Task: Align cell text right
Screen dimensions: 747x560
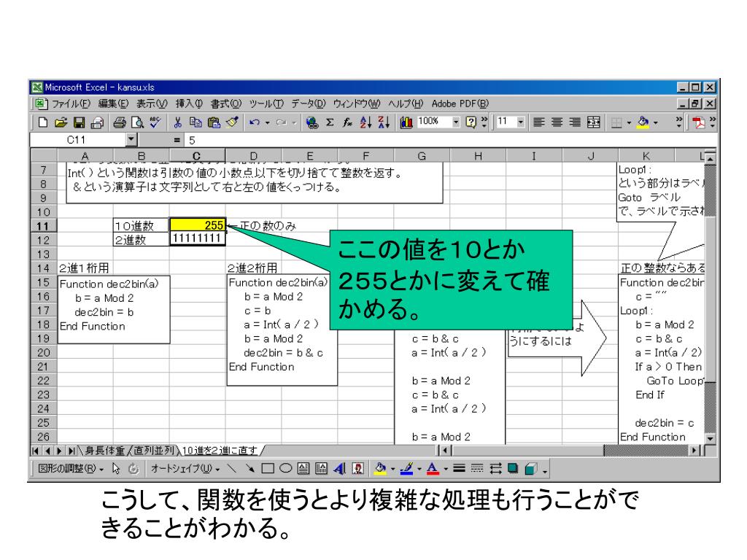Action: (x=575, y=122)
